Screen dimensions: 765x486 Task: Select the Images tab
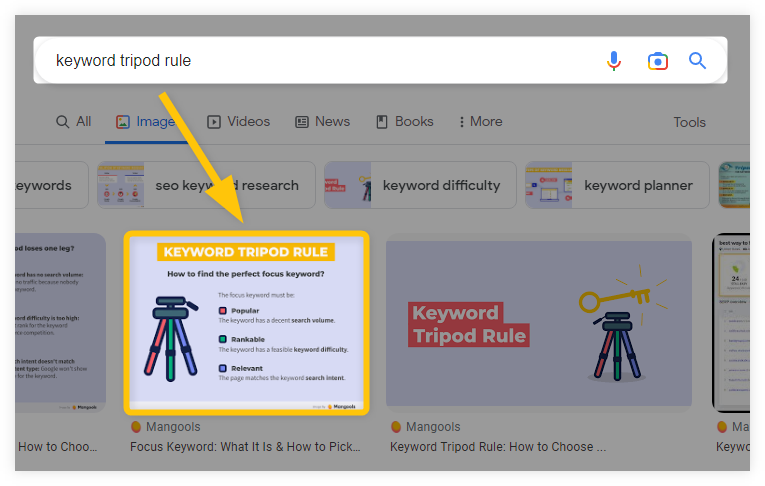[x=145, y=122]
